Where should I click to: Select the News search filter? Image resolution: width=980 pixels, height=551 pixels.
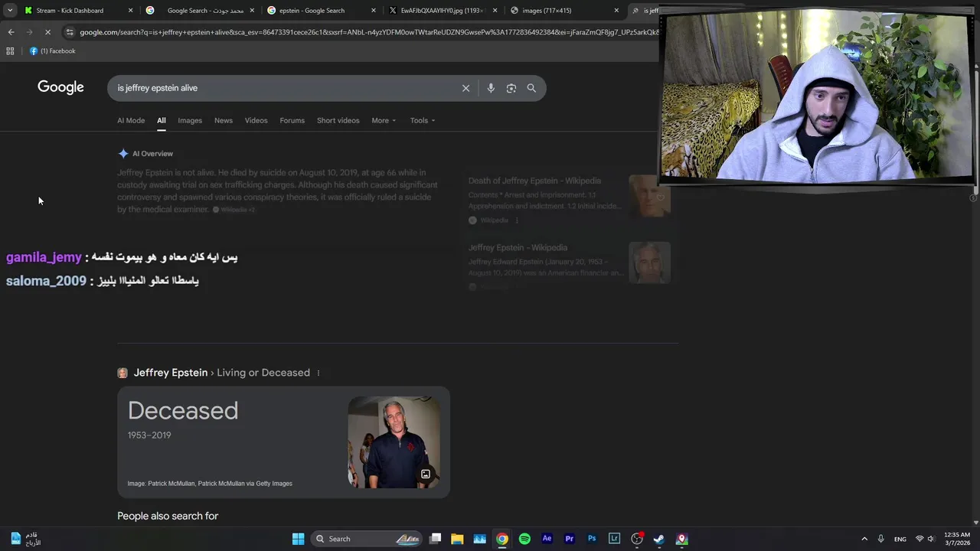pos(224,120)
